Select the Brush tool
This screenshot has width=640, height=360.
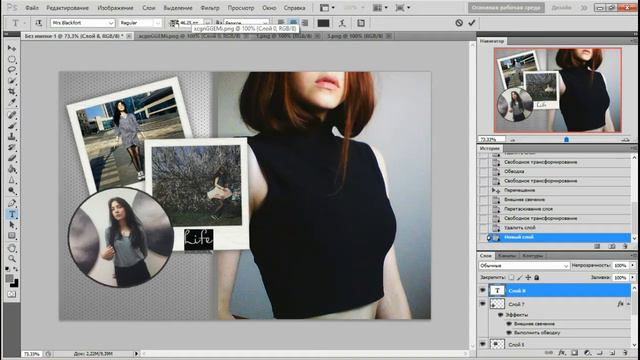tap(12, 126)
